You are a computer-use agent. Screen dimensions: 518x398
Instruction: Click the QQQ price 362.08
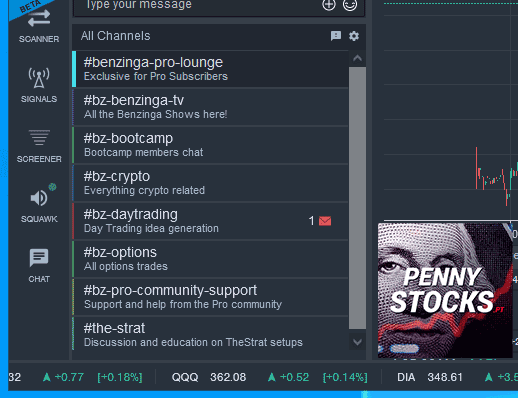pos(228,377)
